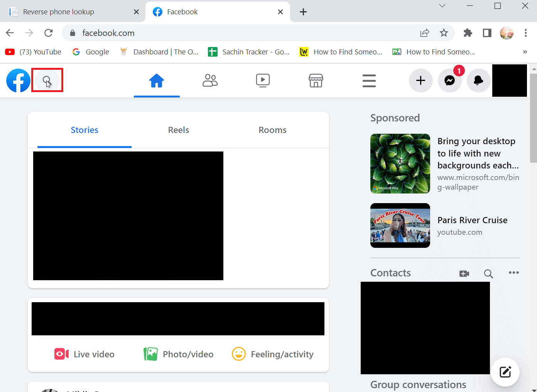Switch to the Stories tab
This screenshot has width=537, height=392.
coord(84,130)
